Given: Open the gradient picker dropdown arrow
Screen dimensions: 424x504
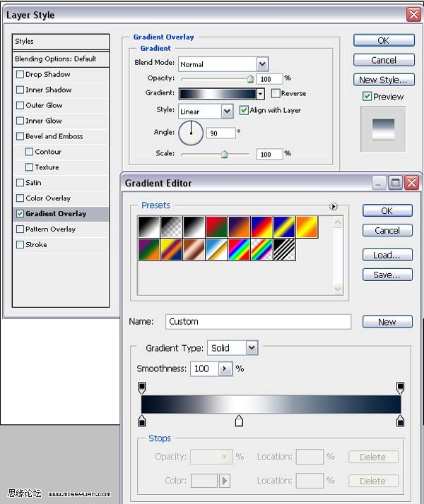Looking at the screenshot, I should click(260, 94).
